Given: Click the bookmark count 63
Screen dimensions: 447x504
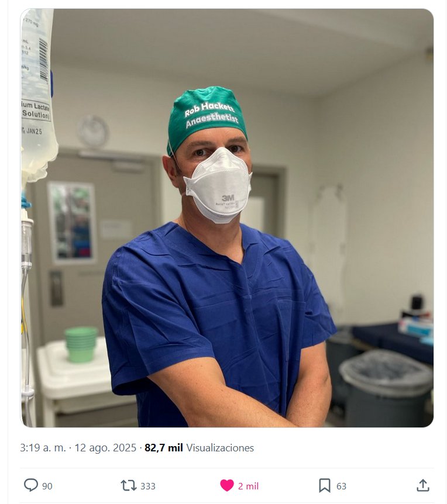Looking at the screenshot, I should coord(341,486).
